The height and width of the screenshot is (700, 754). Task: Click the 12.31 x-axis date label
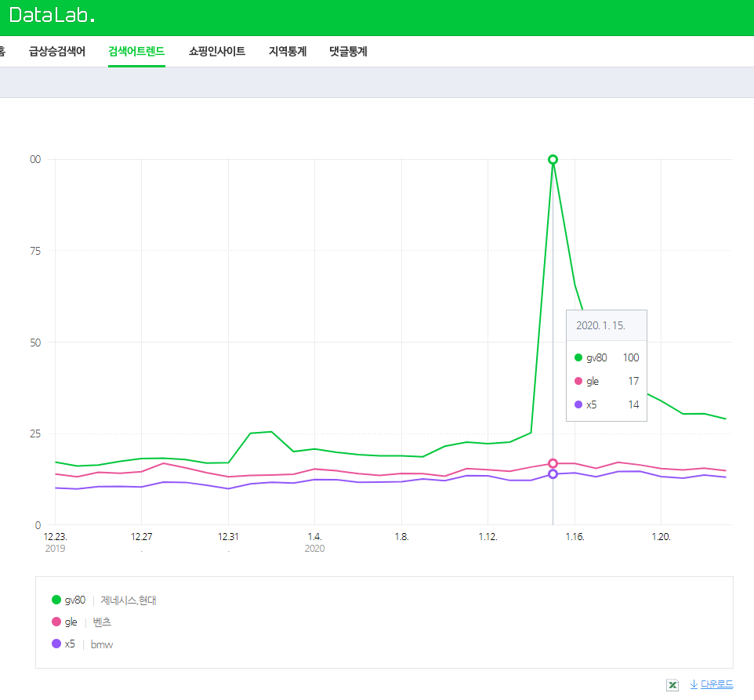pos(228,536)
